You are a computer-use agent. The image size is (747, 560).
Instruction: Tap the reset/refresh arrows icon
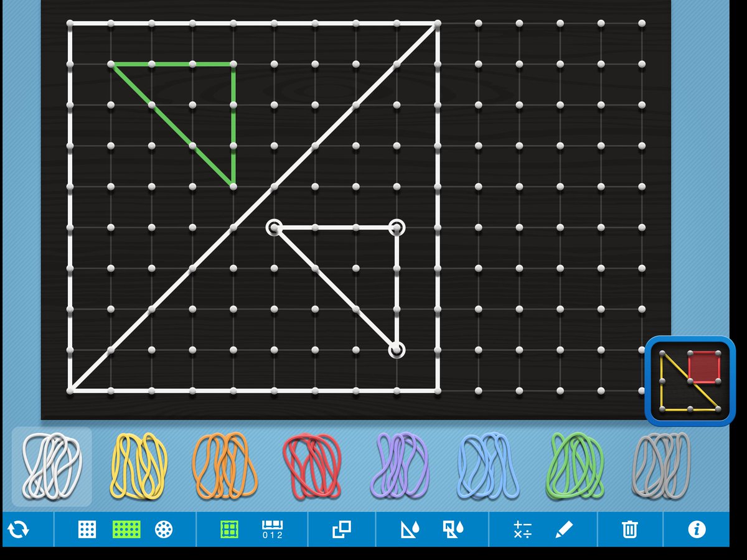pyautogui.click(x=19, y=530)
